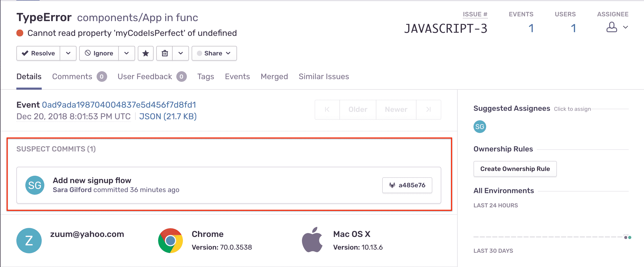Jump to the newest event with skip arrow
644x267 pixels.
coord(428,109)
